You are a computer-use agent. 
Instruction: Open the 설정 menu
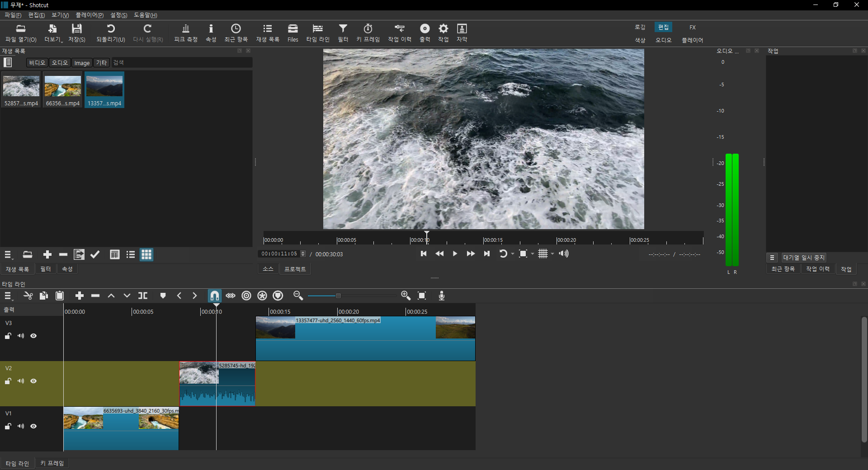pyautogui.click(x=118, y=15)
